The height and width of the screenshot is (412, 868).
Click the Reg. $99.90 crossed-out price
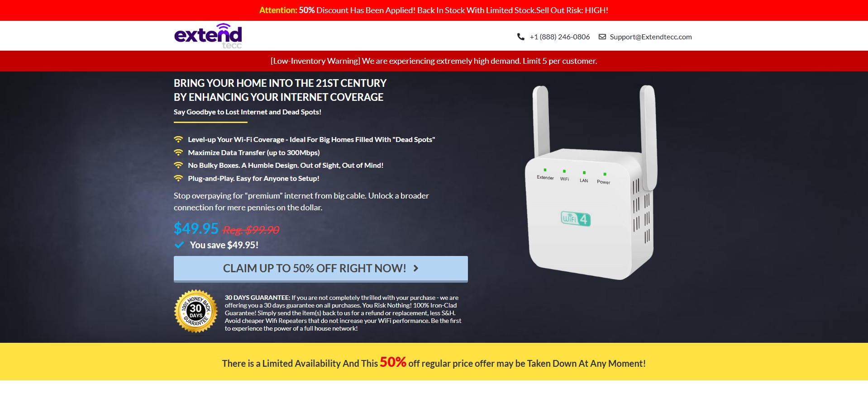251,230
